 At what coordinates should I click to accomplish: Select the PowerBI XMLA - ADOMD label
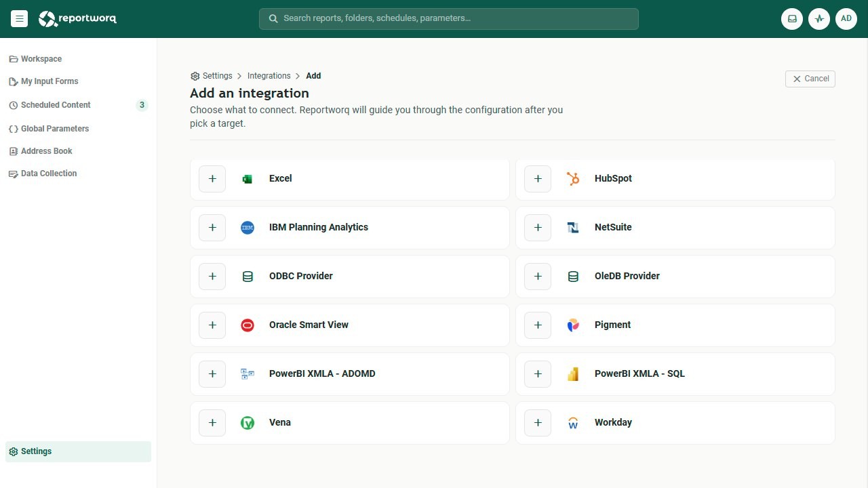click(322, 374)
